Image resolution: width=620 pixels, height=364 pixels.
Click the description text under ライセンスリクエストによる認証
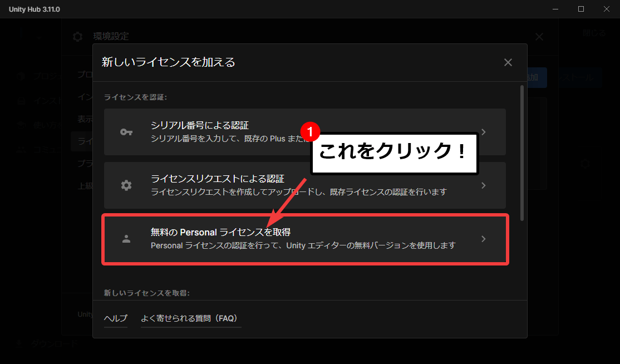point(299,192)
